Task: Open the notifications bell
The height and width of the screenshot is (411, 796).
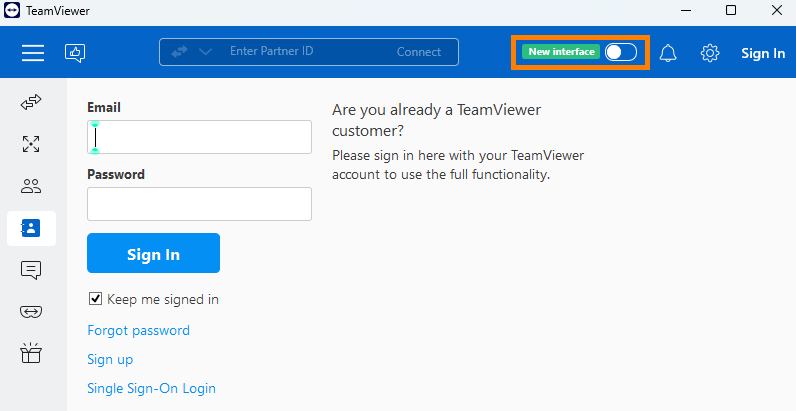Action: [x=668, y=53]
